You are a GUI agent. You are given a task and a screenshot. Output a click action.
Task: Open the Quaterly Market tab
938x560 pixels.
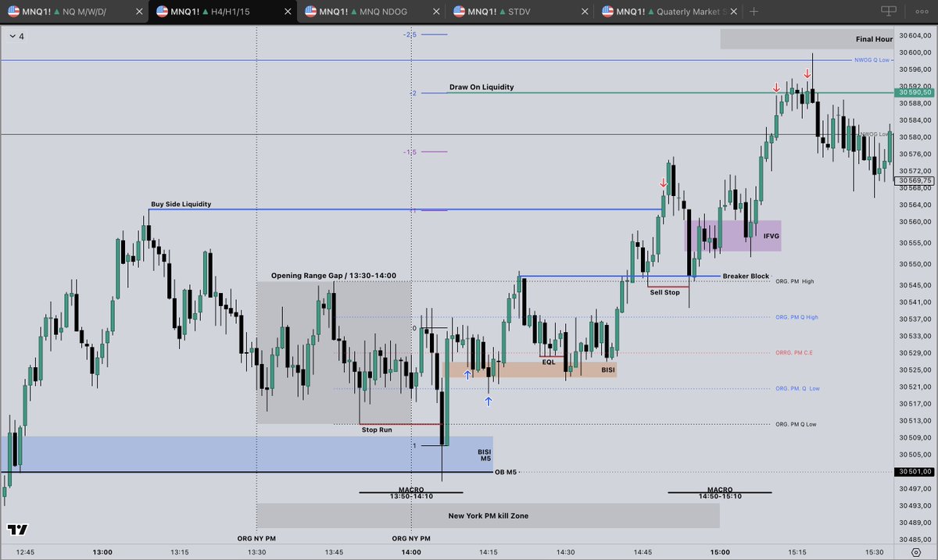coord(670,12)
